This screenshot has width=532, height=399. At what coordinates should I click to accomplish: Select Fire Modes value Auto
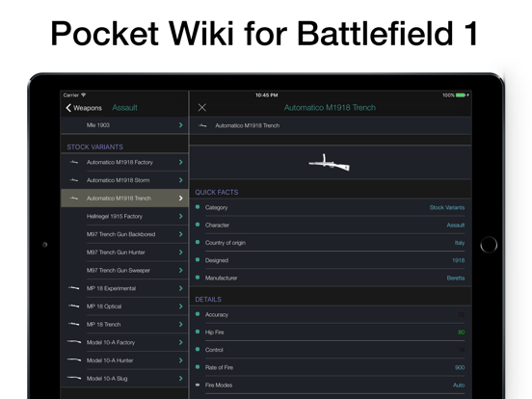(459, 386)
